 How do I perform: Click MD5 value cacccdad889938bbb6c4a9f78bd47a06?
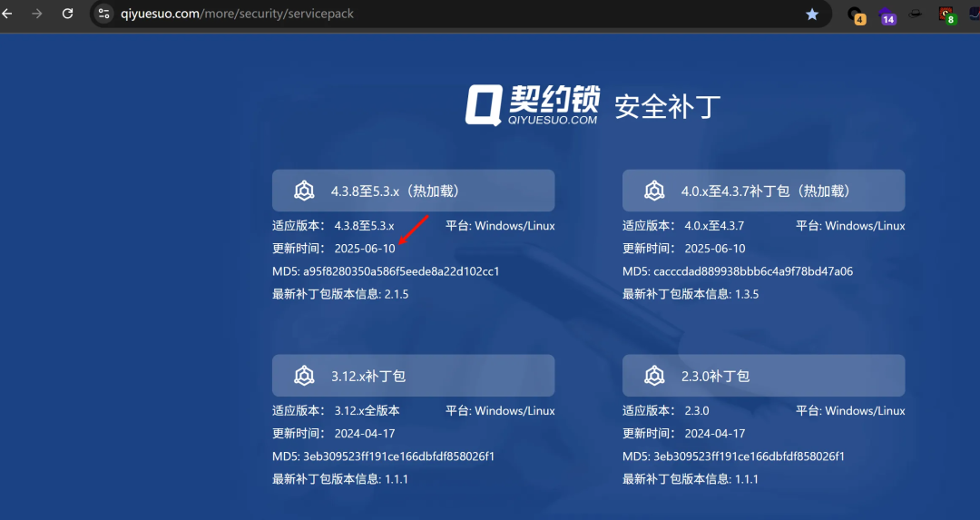(x=753, y=271)
